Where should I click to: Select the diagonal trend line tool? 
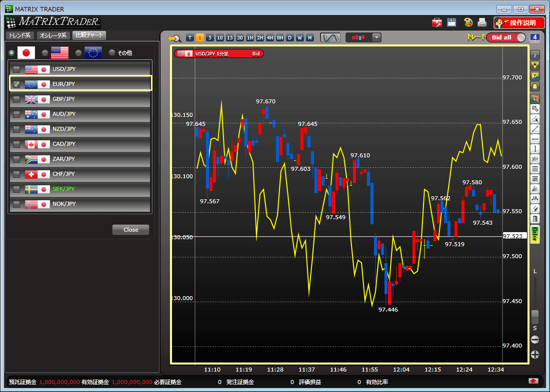coord(534,129)
